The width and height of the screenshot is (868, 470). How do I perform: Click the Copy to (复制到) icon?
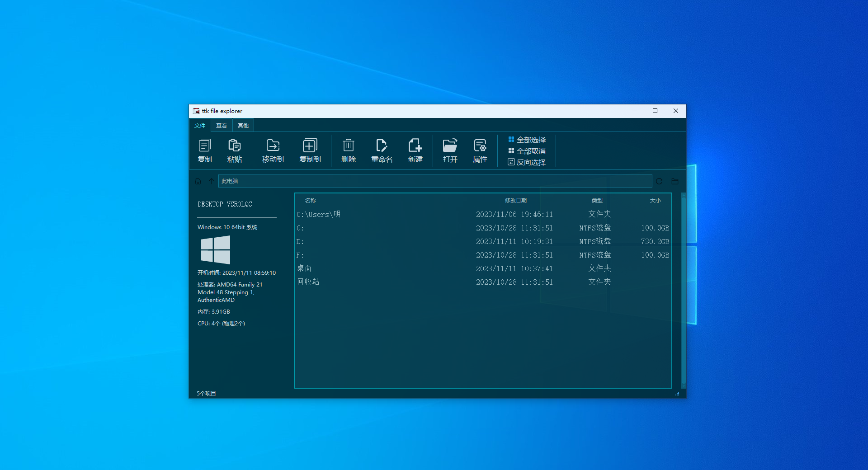click(x=310, y=146)
